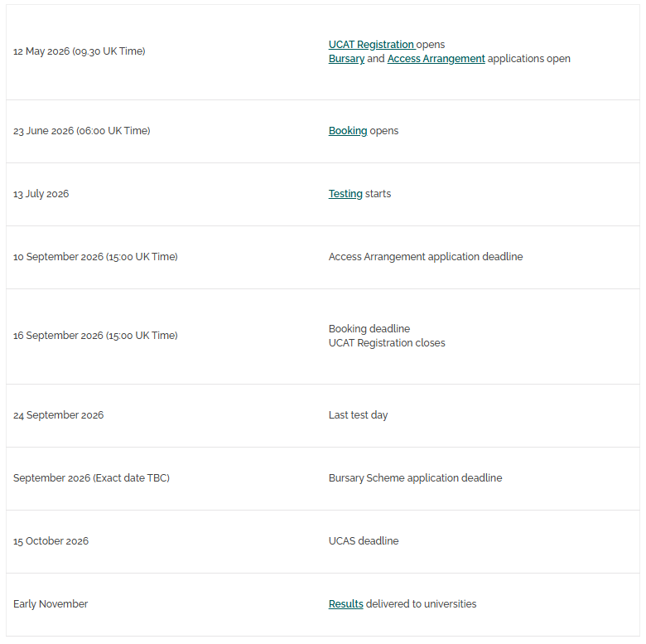This screenshot has width=646, height=644.
Task: Select the 'UCAS deadline' text
Action: [x=364, y=541]
